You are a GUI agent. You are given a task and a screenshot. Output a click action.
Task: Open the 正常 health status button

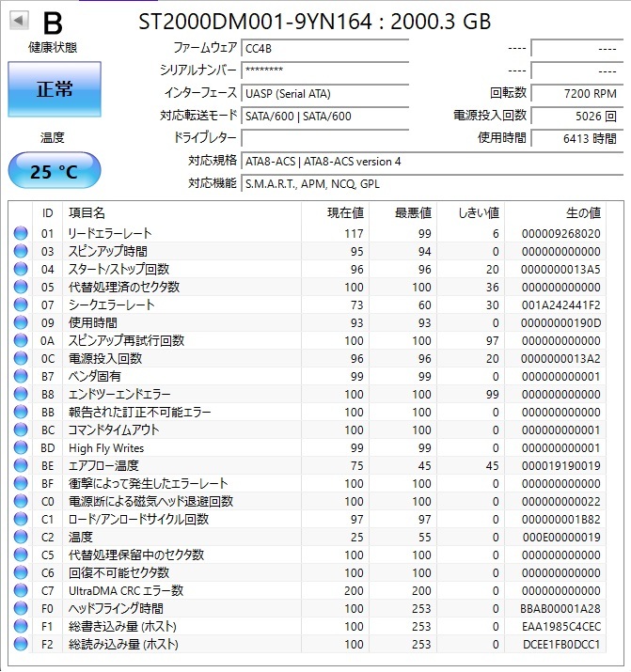click(x=55, y=89)
